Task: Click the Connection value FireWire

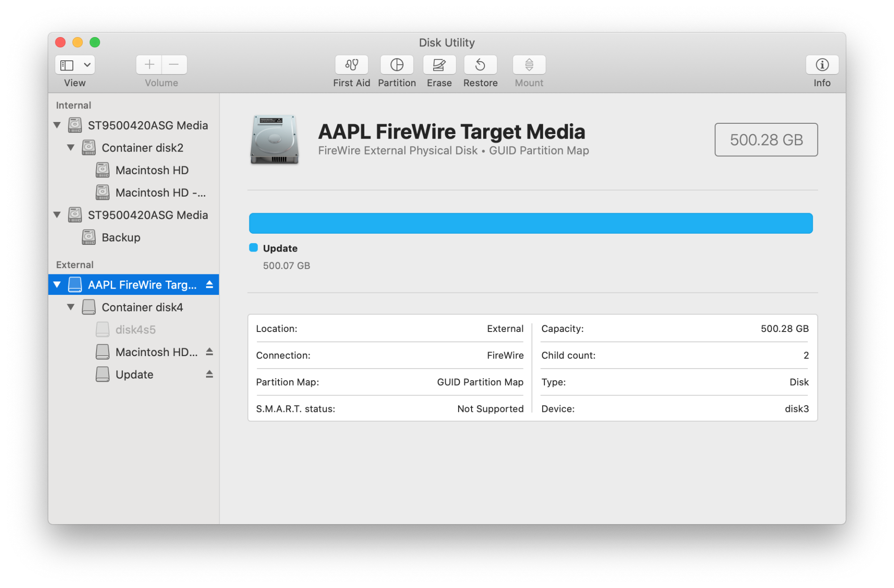Action: click(x=505, y=355)
